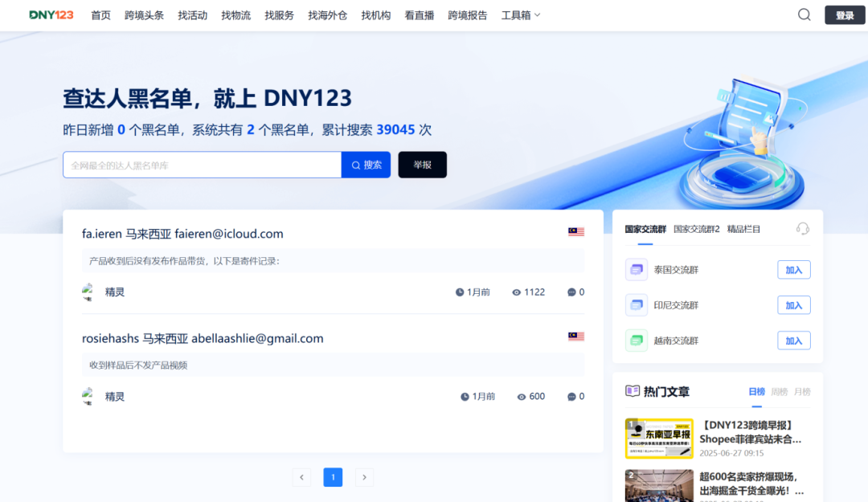Click 印尼交流群 group name
The image size is (868, 502).
point(676,305)
